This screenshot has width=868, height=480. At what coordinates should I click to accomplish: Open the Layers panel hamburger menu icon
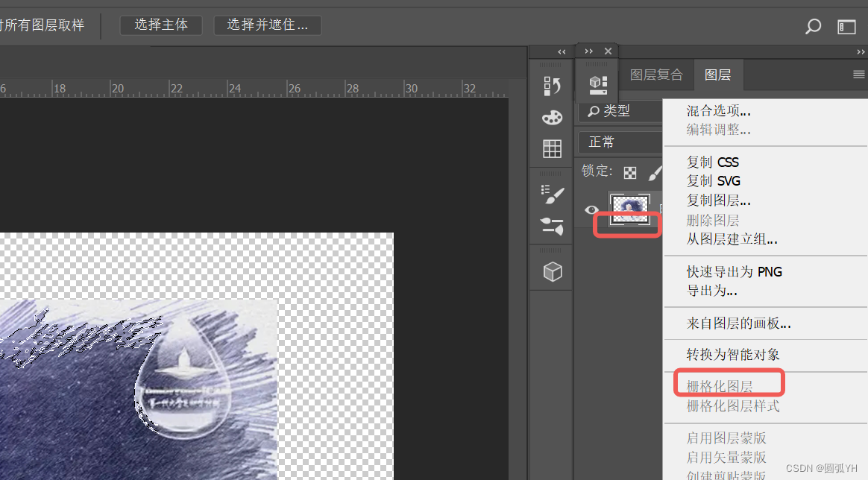(858, 75)
